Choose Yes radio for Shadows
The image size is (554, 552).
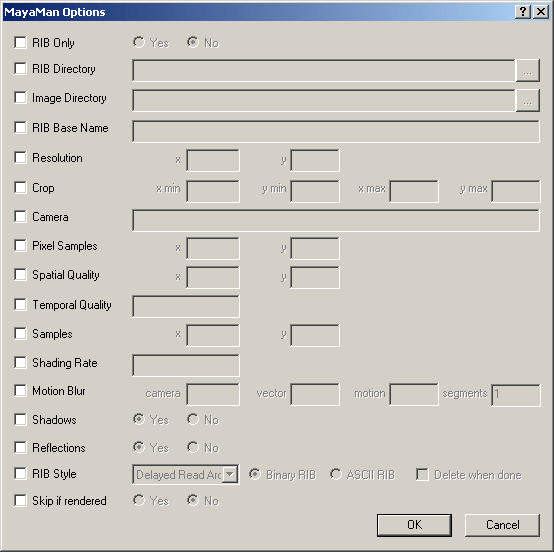coord(139,419)
